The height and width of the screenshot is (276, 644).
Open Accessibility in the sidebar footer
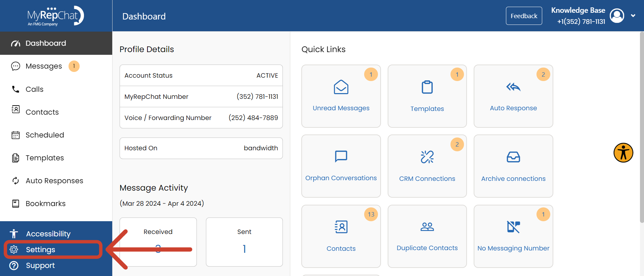pos(48,234)
